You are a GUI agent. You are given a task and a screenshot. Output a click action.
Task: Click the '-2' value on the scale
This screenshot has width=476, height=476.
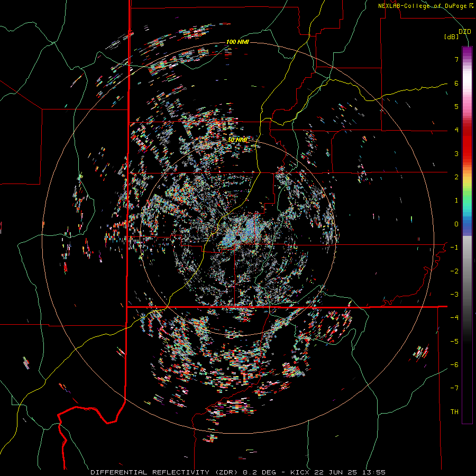[x=454, y=271]
